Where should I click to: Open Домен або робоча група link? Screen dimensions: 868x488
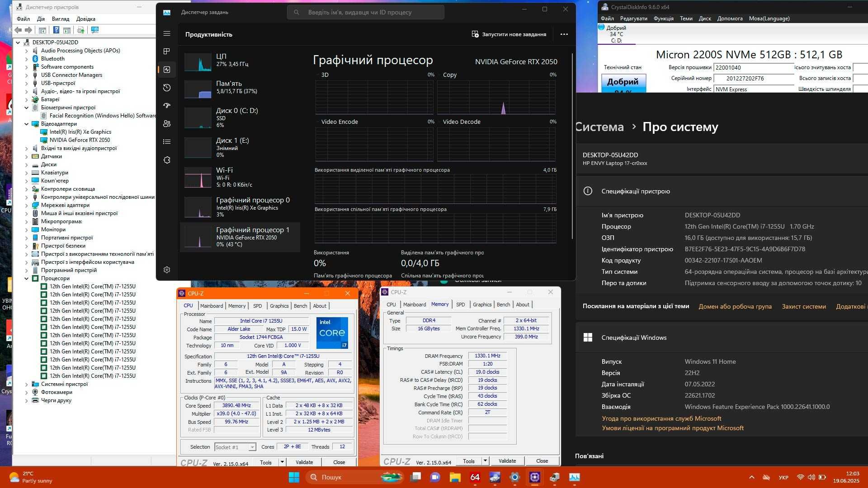click(x=735, y=306)
